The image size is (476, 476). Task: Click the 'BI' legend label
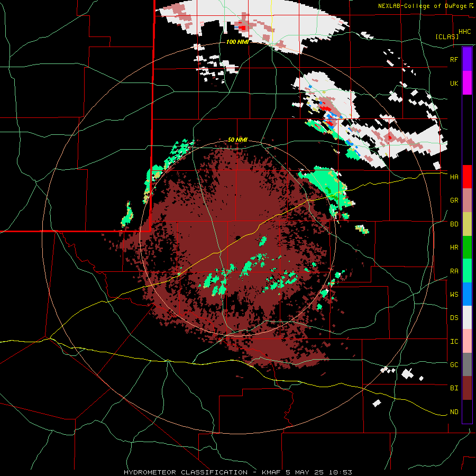click(x=454, y=388)
